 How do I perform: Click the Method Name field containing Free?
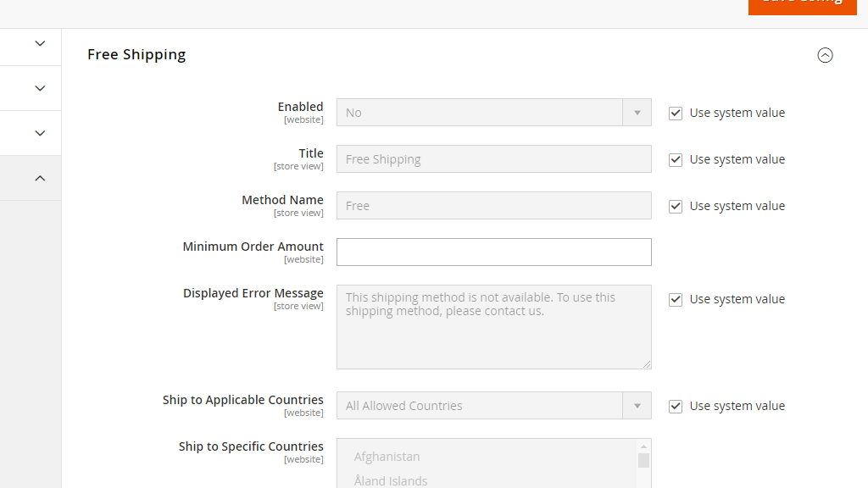[494, 205]
